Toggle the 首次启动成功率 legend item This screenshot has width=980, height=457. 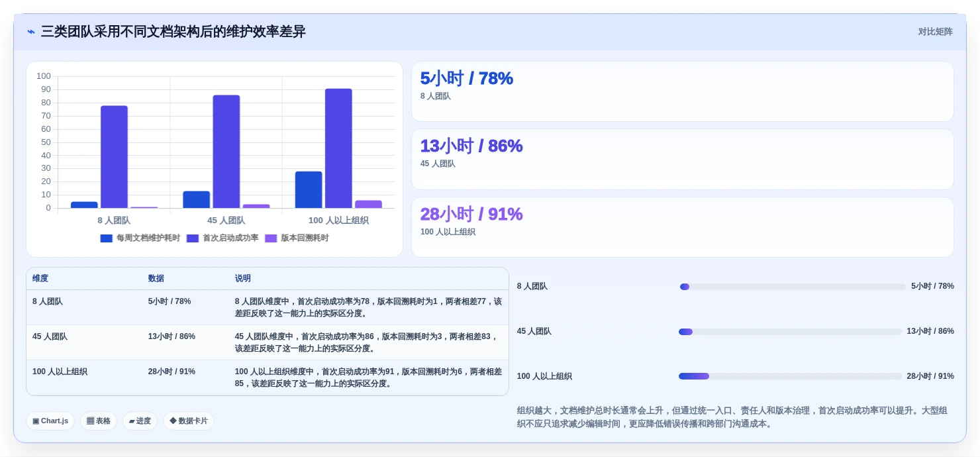click(x=222, y=238)
